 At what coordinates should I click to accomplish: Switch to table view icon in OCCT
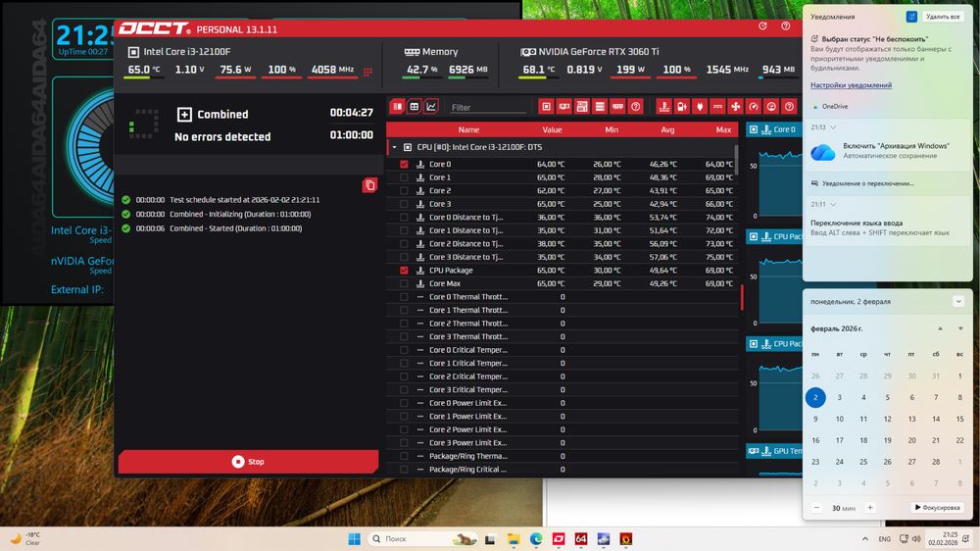[414, 107]
